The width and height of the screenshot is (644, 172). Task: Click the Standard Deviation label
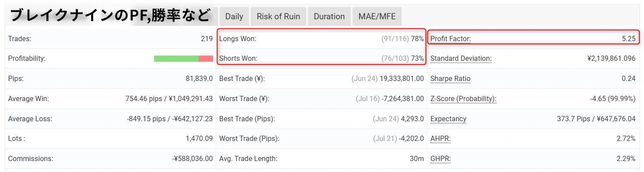(461, 59)
